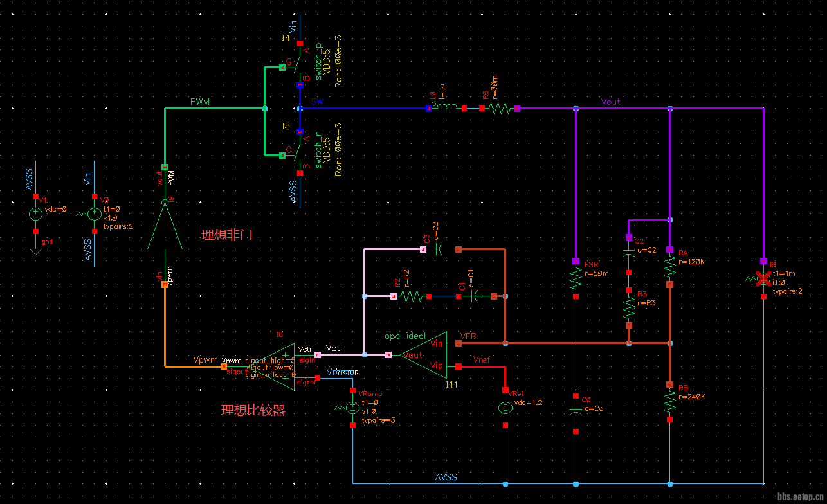Select the red-crossed current source I8
The width and height of the screenshot is (827, 504).
pos(763,279)
